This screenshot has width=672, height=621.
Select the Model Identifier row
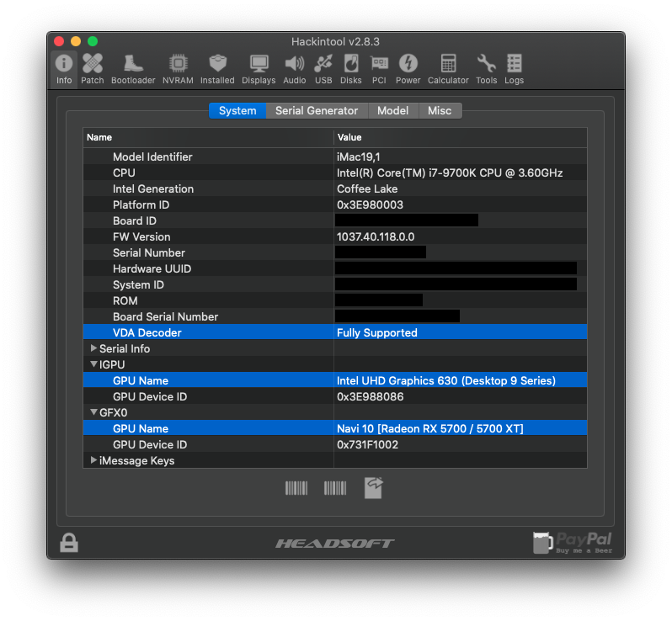[335, 157]
